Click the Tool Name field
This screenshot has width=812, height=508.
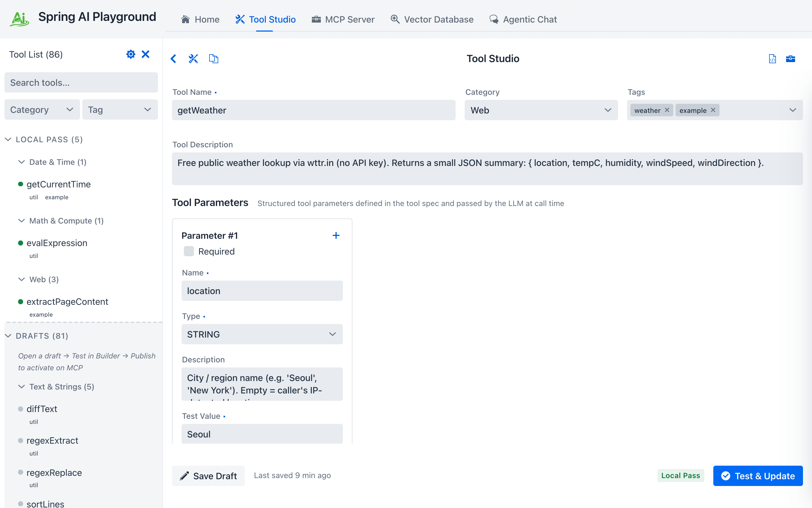(x=314, y=110)
